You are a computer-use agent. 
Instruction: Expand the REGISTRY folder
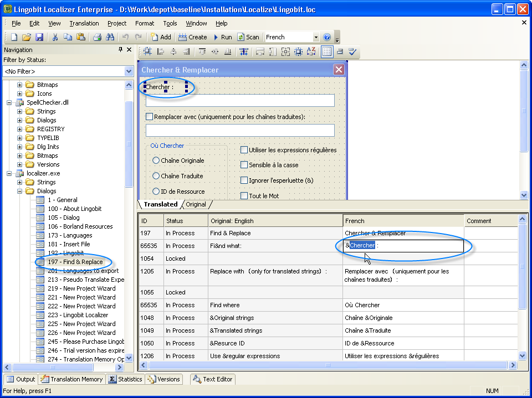(20, 129)
